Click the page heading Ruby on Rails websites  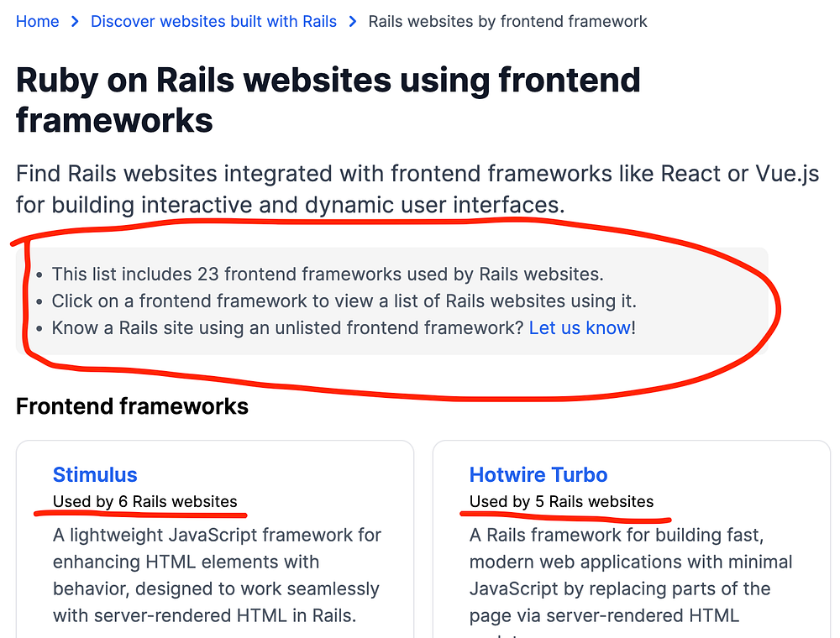[x=328, y=100]
